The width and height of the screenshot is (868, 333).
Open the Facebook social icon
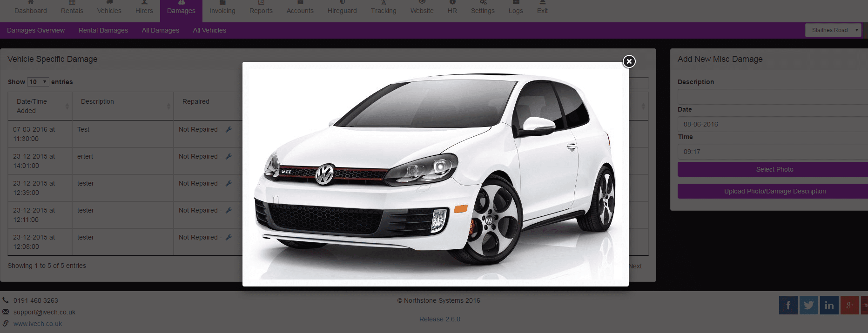click(x=788, y=305)
